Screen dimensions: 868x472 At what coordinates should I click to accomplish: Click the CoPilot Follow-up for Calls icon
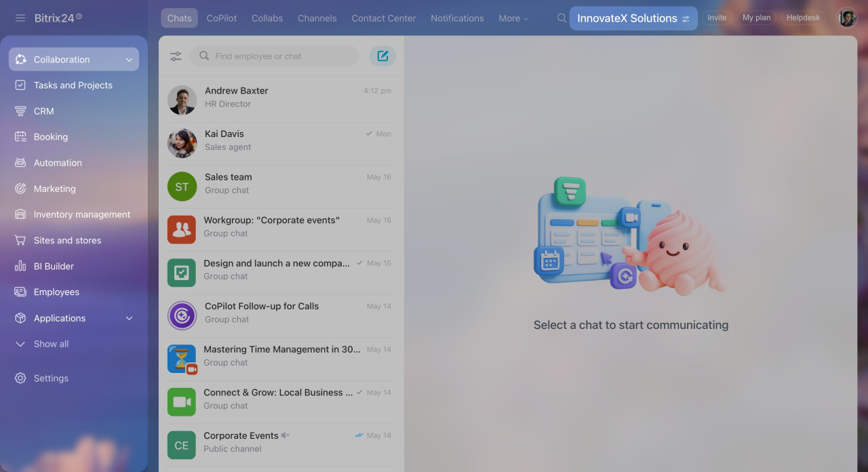[x=182, y=315]
